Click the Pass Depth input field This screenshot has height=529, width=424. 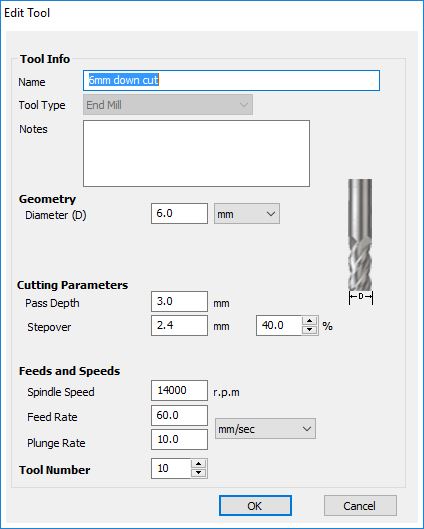pyautogui.click(x=179, y=301)
